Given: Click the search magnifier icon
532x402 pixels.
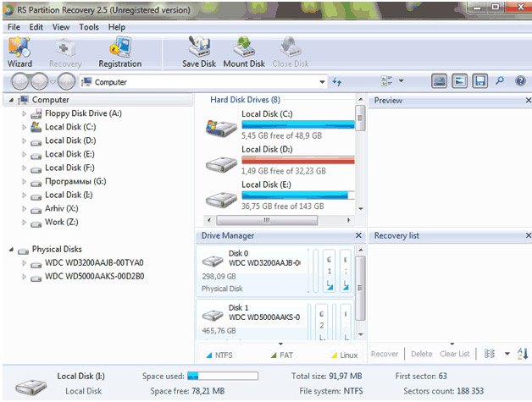Looking at the screenshot, I should tap(500, 82).
